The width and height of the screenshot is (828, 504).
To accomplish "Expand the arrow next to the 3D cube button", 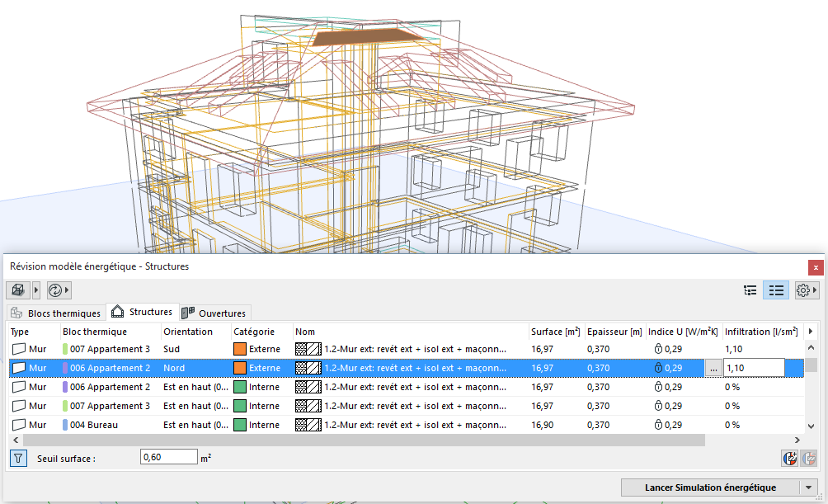I will click(35, 290).
